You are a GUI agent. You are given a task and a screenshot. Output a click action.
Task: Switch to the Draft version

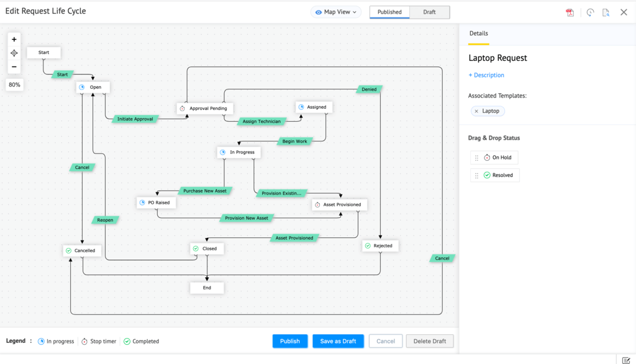click(x=429, y=12)
